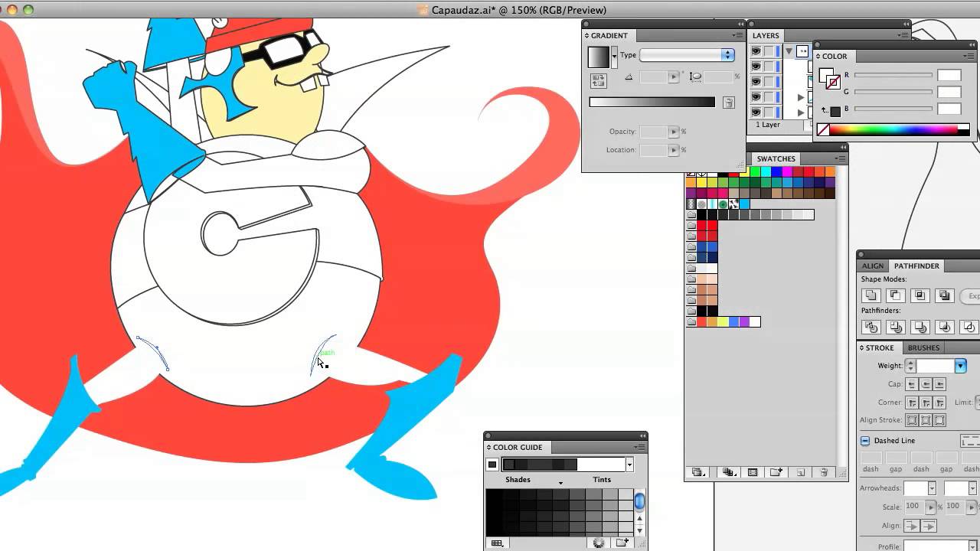This screenshot has height=551, width=980.
Task: Click the Trim pathfinder icon
Action: pos(895,327)
